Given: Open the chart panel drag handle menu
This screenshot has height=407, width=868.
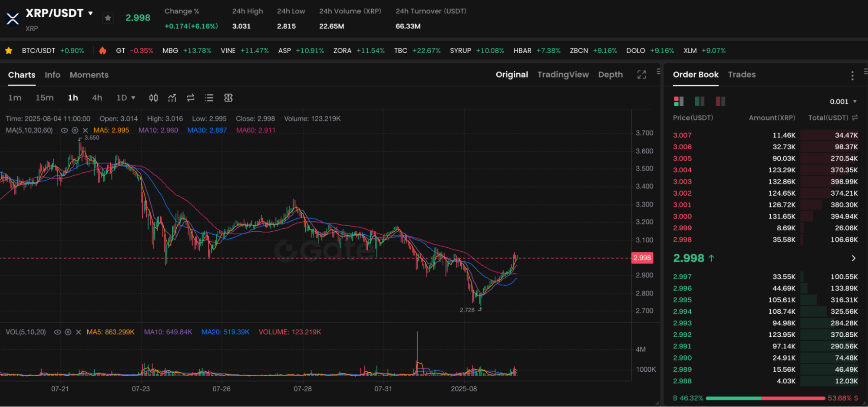Looking at the screenshot, I should coord(658,71).
